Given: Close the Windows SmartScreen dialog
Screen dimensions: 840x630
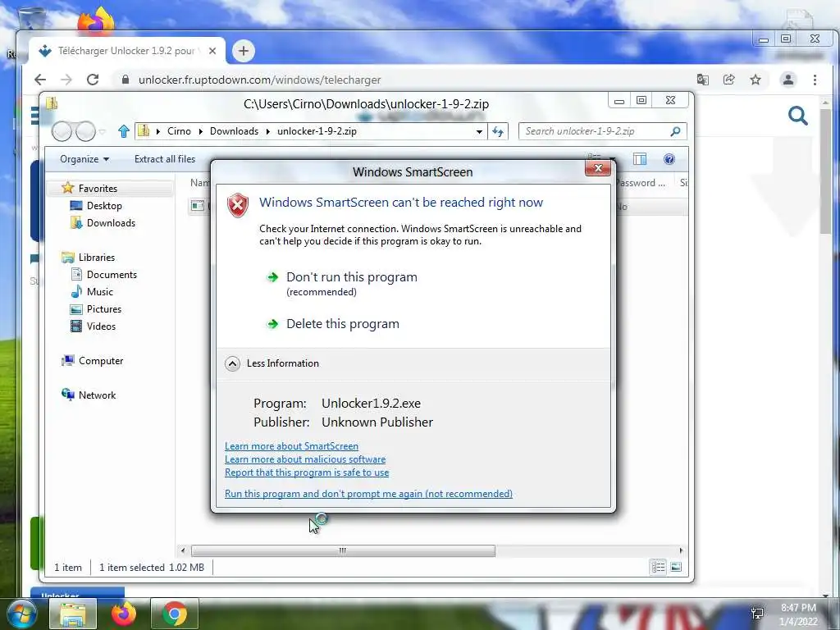Looking at the screenshot, I should point(598,168).
